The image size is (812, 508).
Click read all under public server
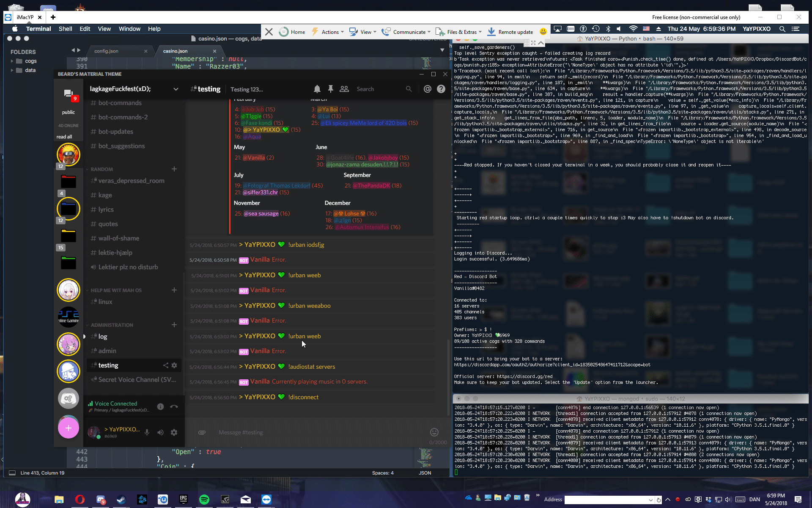[x=64, y=136]
